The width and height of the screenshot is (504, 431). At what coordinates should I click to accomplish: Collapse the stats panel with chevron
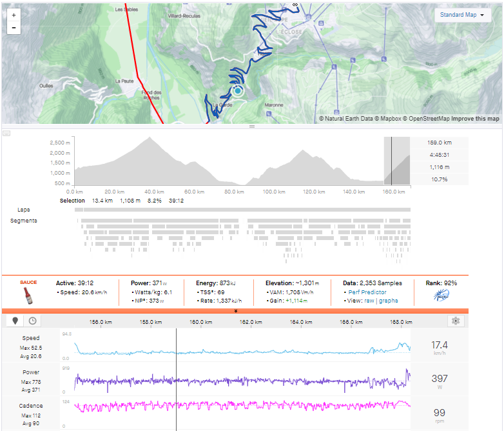[x=235, y=310]
